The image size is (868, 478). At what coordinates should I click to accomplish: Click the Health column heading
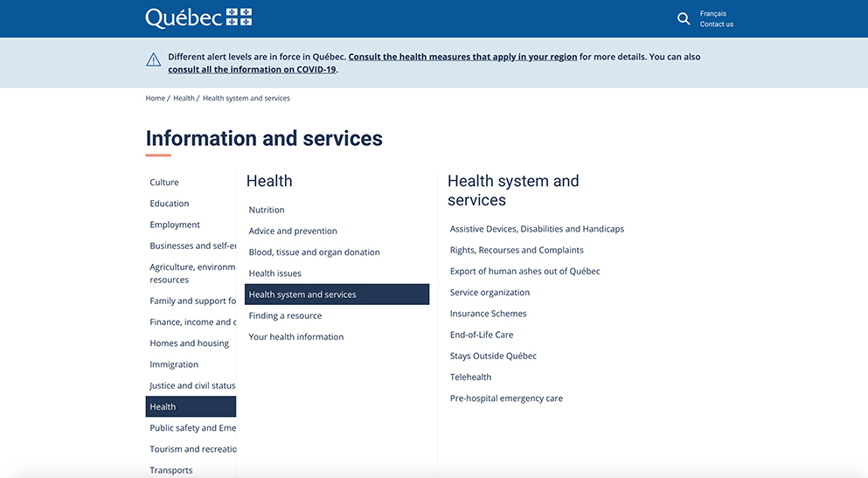point(269,181)
